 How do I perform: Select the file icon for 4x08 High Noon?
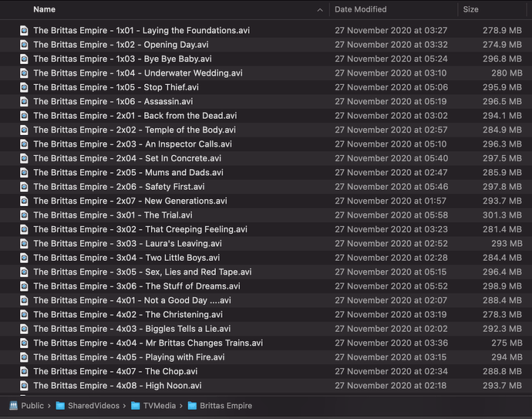(x=24, y=386)
